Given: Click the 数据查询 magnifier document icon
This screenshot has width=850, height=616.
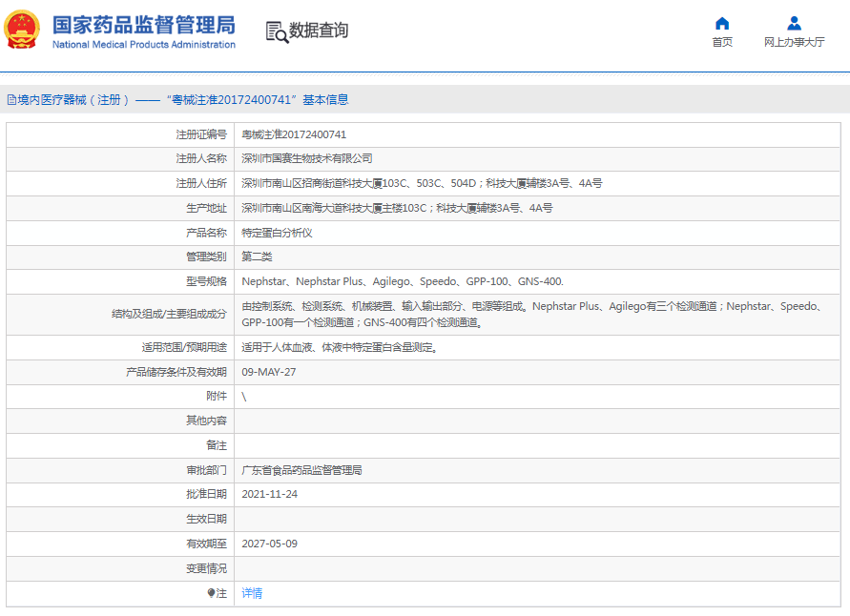Looking at the screenshot, I should [276, 31].
